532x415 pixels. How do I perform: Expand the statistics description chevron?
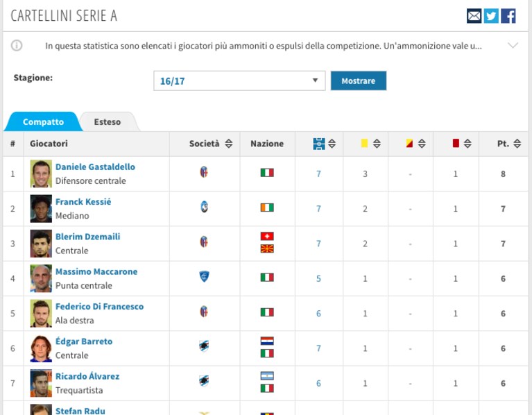tap(513, 45)
